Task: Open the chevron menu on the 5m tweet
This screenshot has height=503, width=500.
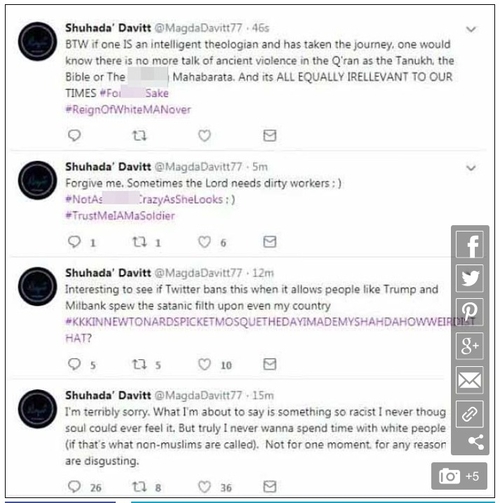Action: [471, 168]
